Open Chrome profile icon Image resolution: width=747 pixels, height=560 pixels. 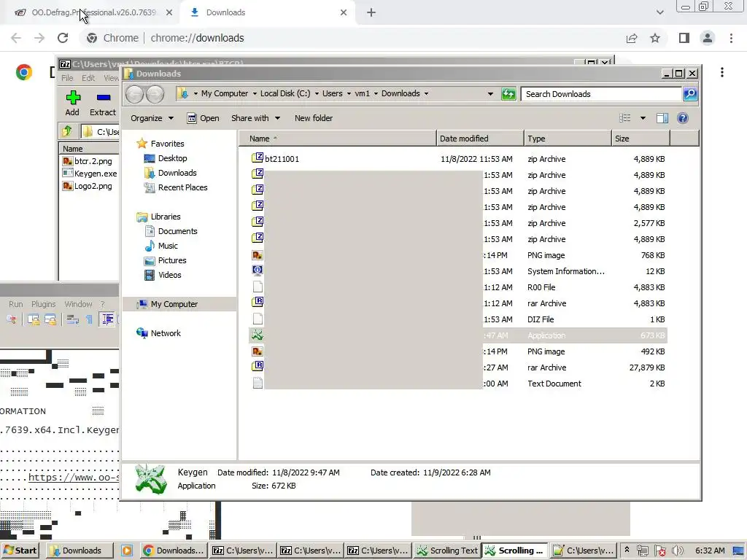tap(708, 38)
